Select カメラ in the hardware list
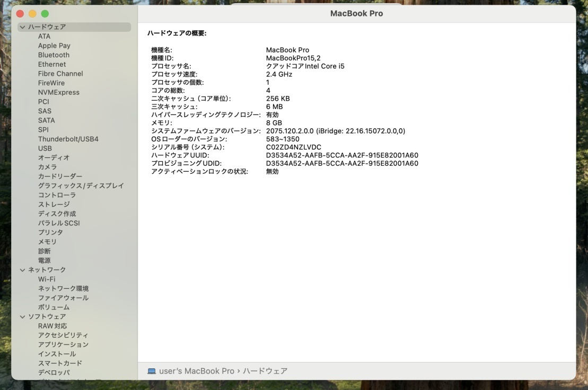The width and height of the screenshot is (588, 390). 48,167
